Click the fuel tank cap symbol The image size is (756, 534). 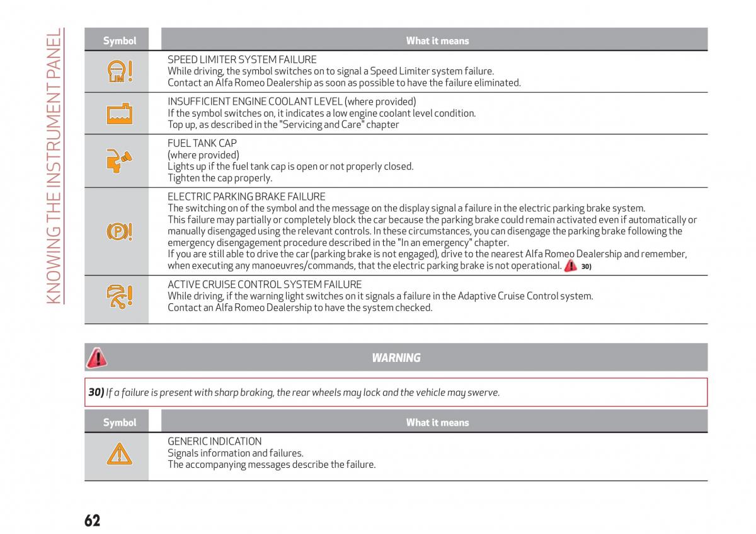(119, 161)
